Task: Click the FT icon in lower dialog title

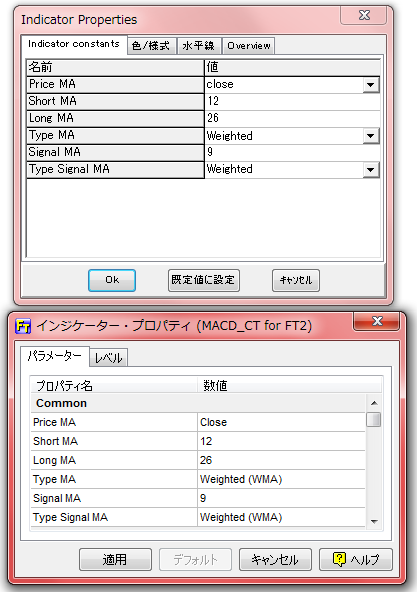Action: 23,325
